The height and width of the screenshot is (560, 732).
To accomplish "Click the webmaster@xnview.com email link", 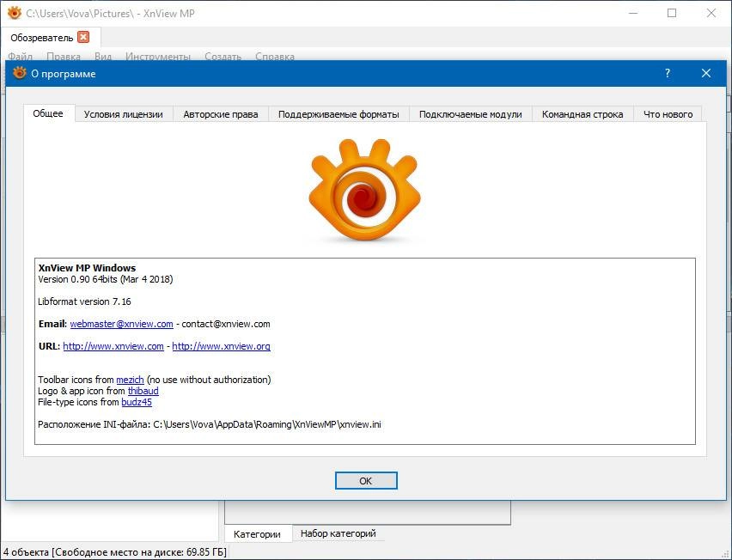I will (121, 324).
